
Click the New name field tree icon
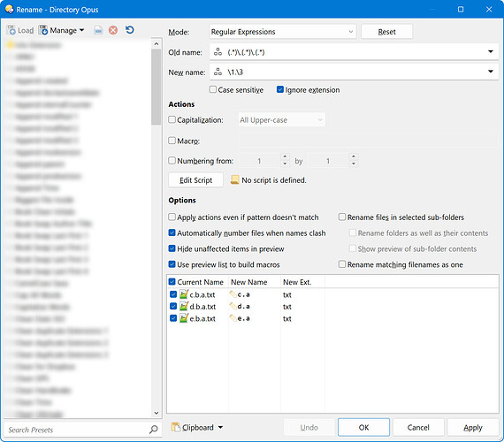tap(218, 72)
